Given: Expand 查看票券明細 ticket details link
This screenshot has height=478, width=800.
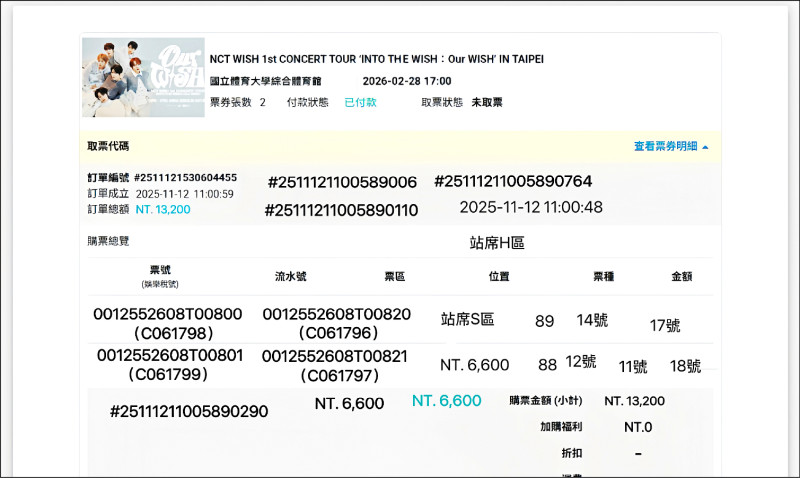Looking at the screenshot, I should pos(665,146).
